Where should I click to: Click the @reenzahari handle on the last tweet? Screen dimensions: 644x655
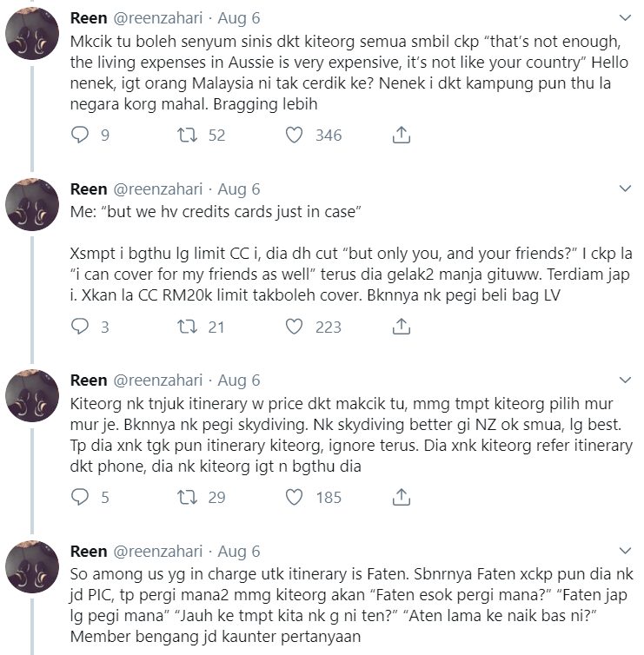click(x=158, y=552)
